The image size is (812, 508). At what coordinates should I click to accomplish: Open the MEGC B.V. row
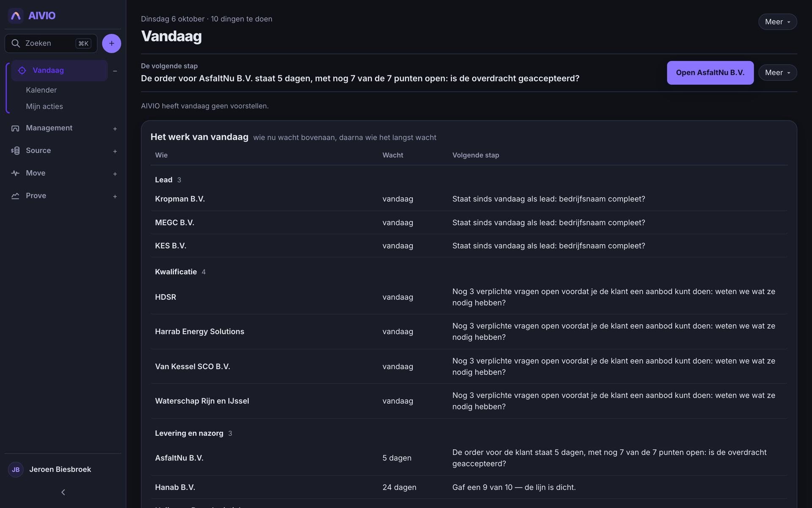(469, 223)
